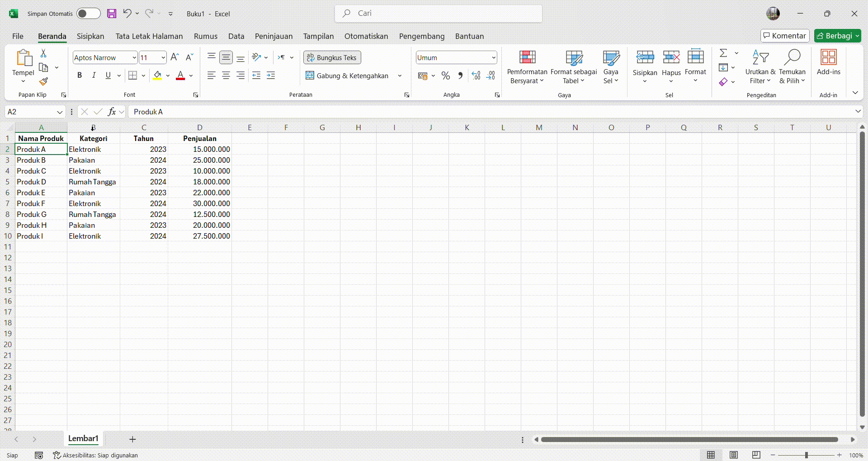
Task: Apply comma style format
Action: [460, 75]
